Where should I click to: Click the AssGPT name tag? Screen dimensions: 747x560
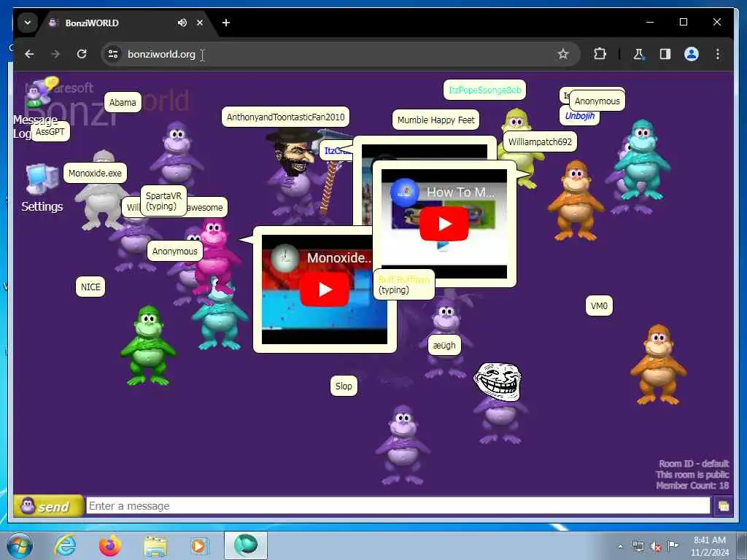[x=50, y=131]
